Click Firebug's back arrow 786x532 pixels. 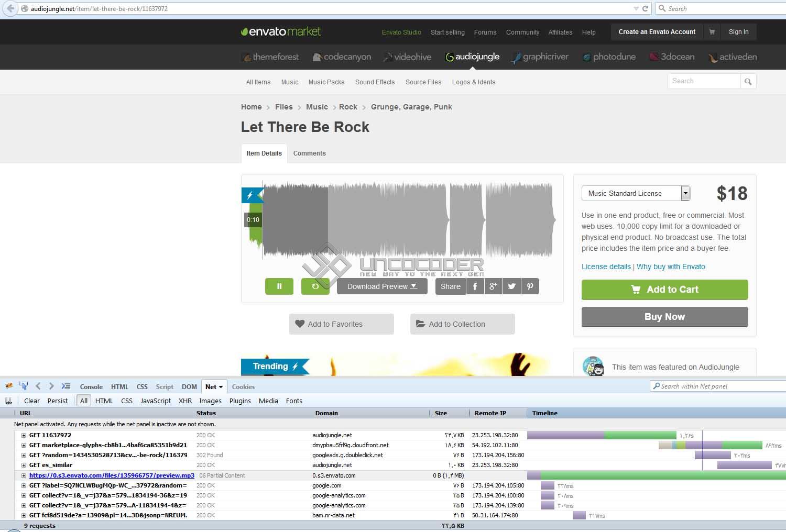pos(38,386)
